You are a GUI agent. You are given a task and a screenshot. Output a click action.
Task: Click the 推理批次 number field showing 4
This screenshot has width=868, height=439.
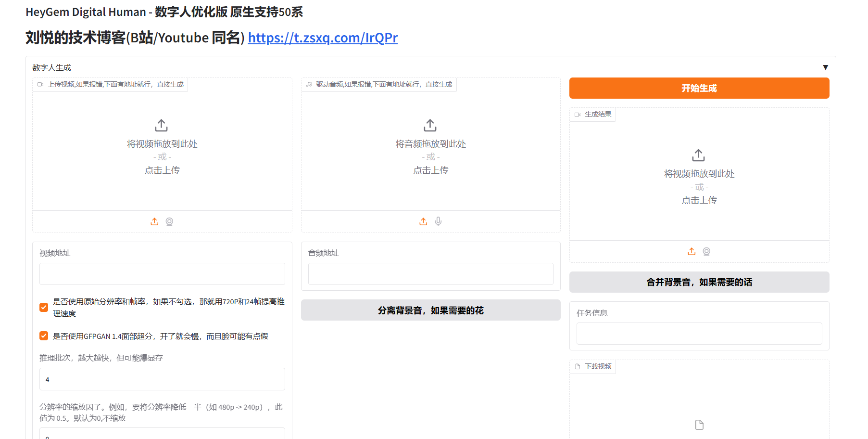[x=162, y=379]
